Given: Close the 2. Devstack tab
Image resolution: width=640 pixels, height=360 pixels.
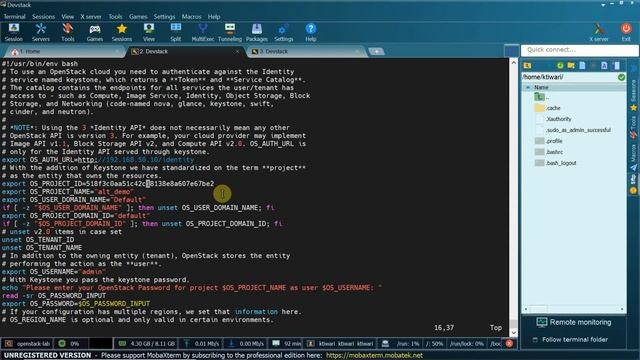Looking at the screenshot, I should pos(237,51).
